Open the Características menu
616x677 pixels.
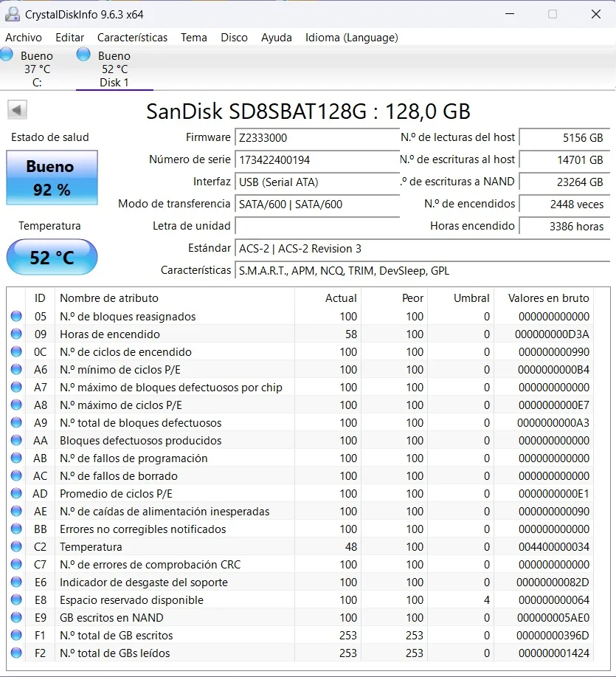[132, 38]
